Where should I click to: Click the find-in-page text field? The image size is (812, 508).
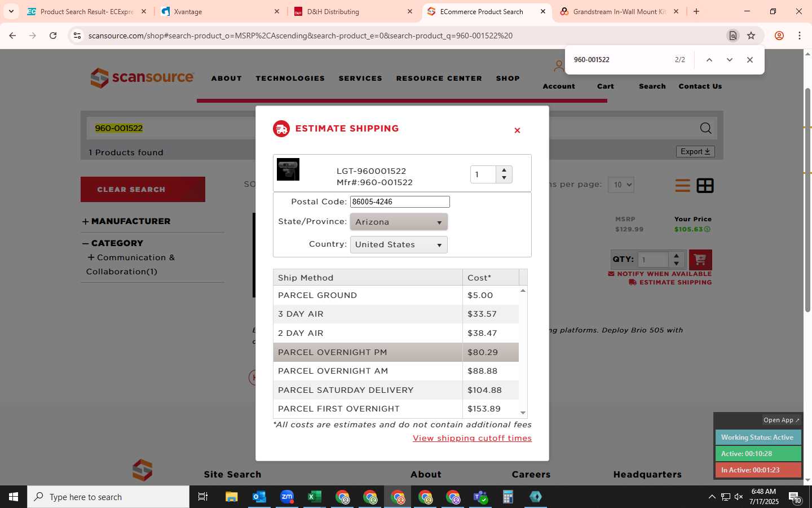(620, 60)
